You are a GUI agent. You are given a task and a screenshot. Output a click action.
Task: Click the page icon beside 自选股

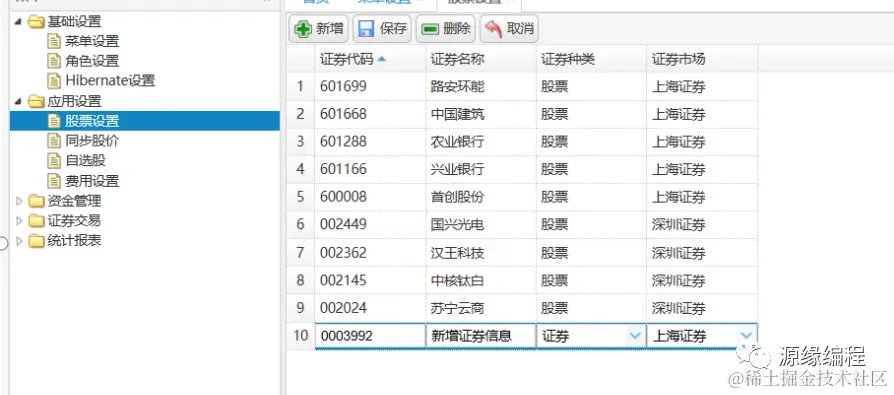pyautogui.click(x=54, y=161)
